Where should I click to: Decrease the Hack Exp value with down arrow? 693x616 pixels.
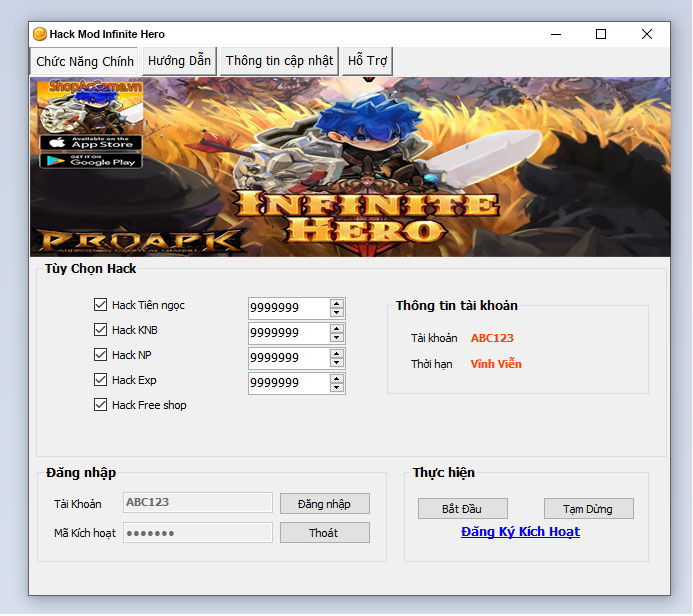(x=336, y=388)
